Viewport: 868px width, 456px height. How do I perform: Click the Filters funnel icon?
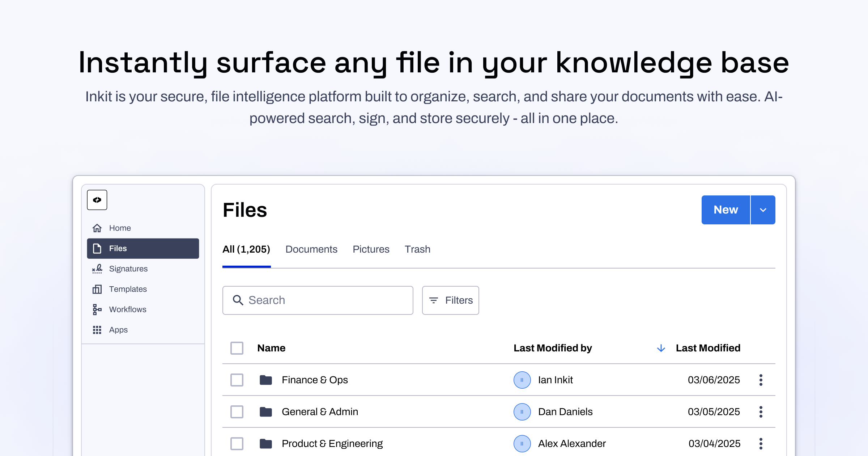pyautogui.click(x=434, y=300)
